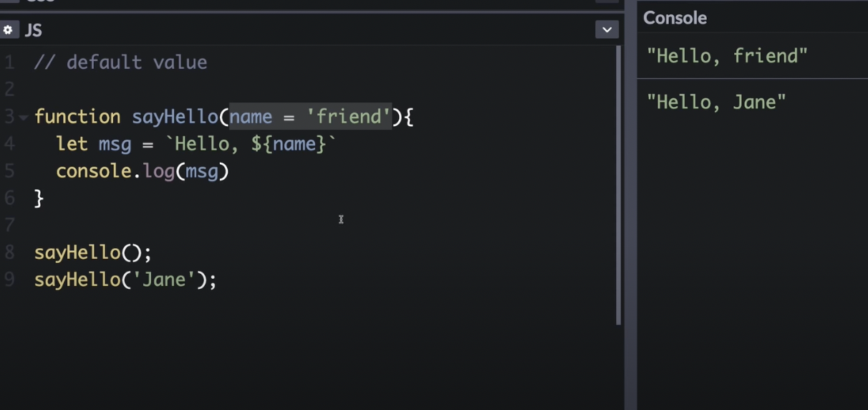Open JS panel settings gear
The image size is (868, 410).
(8, 30)
